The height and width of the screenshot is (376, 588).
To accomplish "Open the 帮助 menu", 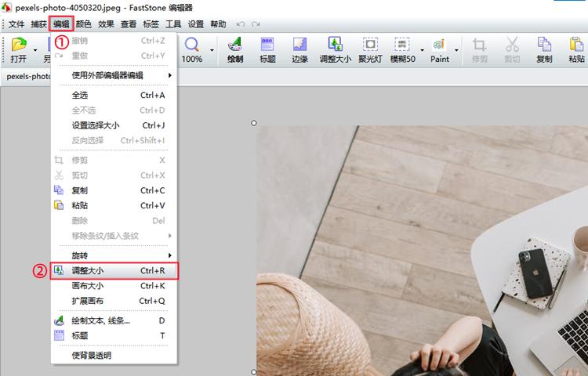I will (218, 24).
